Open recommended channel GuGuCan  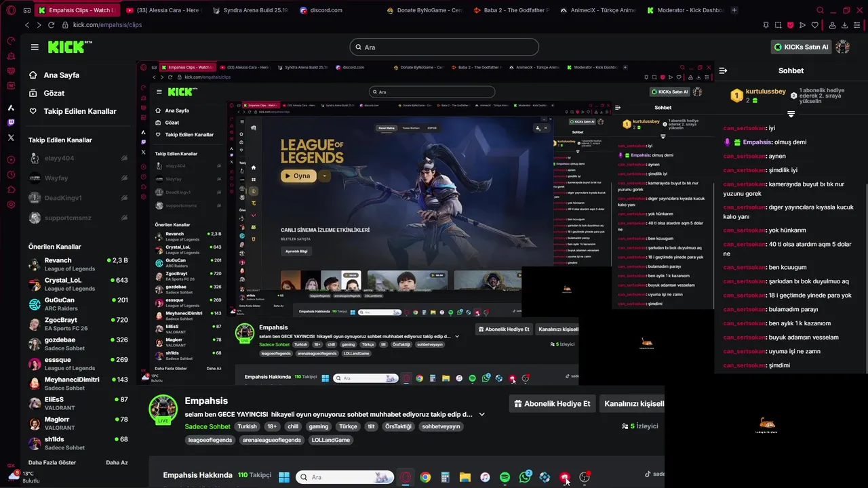click(x=78, y=304)
